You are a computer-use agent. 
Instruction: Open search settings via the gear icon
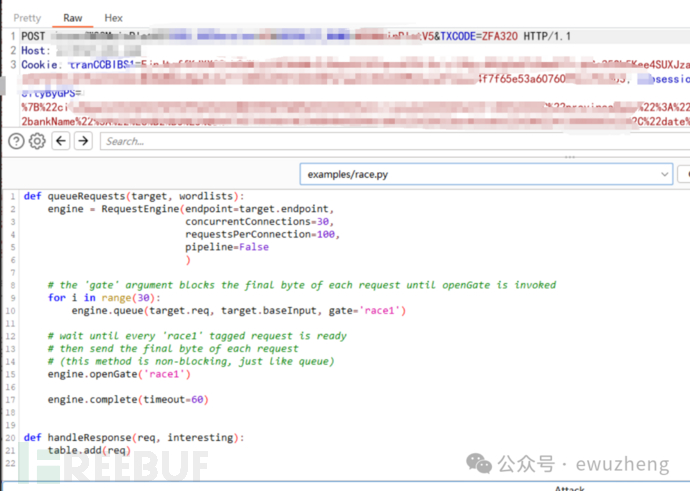click(x=37, y=141)
